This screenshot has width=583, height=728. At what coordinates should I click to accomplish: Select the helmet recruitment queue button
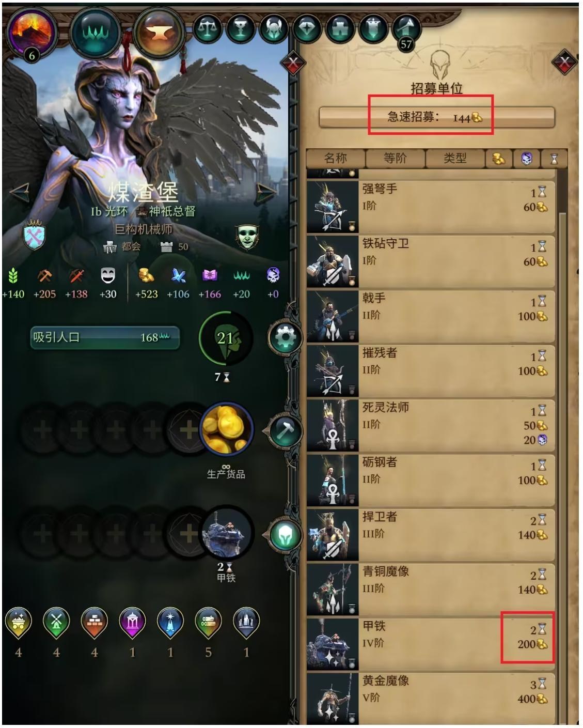pyautogui.click(x=285, y=535)
